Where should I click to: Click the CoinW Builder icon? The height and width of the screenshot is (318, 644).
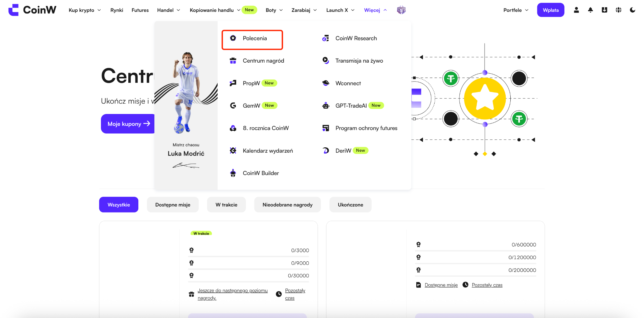pos(233,173)
